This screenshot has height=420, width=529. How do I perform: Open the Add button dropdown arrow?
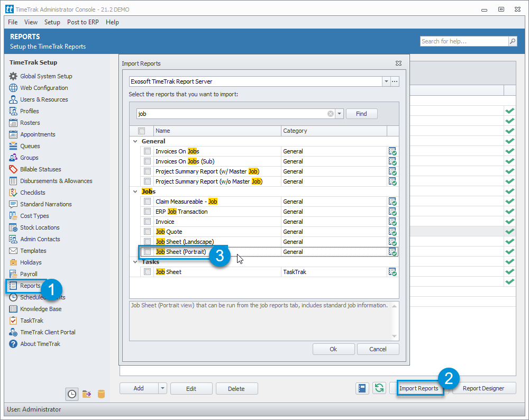click(162, 388)
